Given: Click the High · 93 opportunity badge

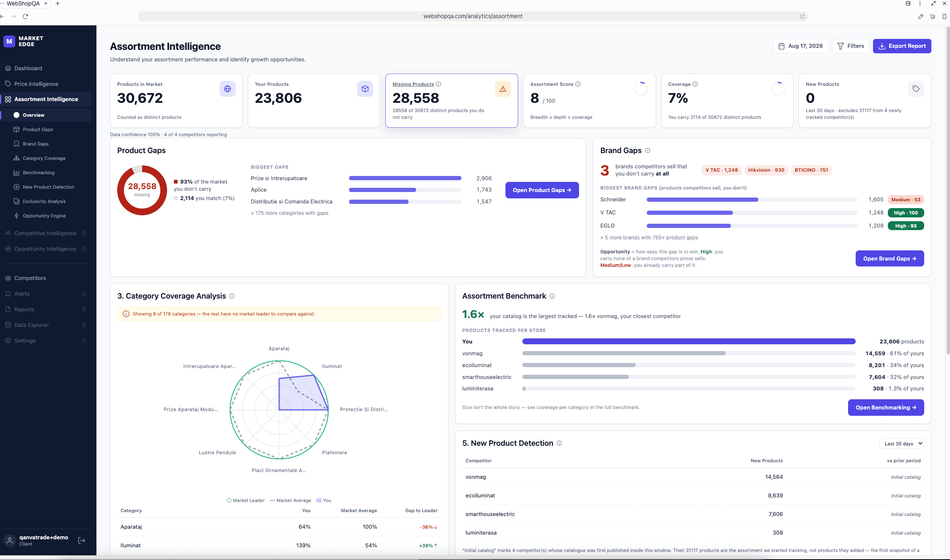Looking at the screenshot, I should (x=906, y=226).
